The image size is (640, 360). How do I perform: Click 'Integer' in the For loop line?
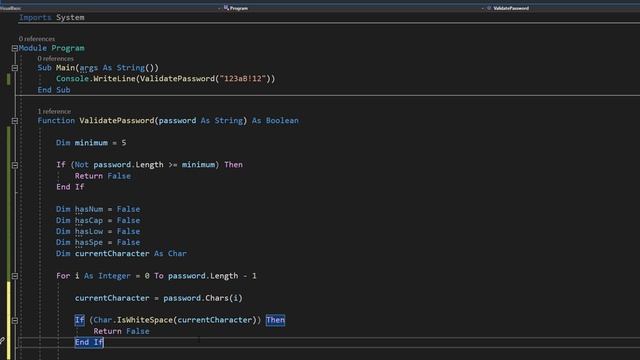tap(114, 276)
